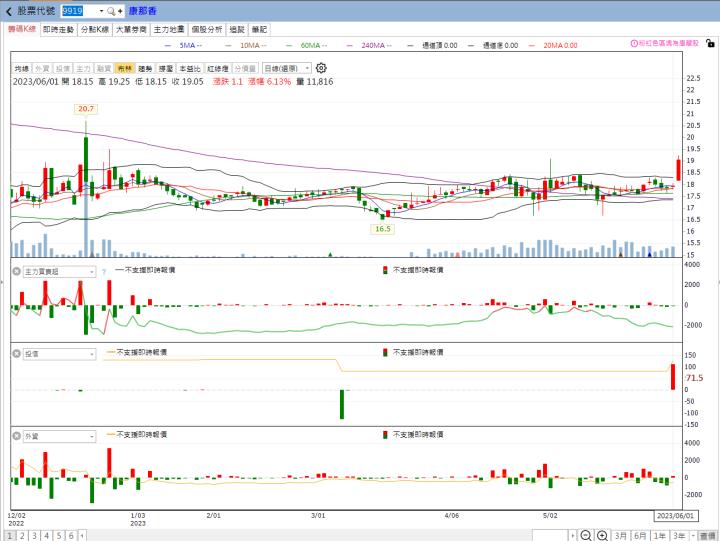Click the plus icon to add stock
The height and width of the screenshot is (541, 720).
coord(120,11)
